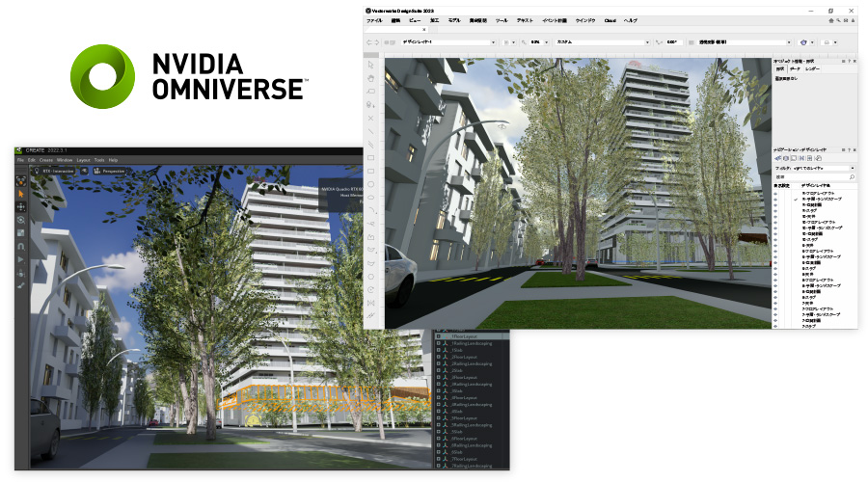The image size is (868, 482).
Task: Open the Cloud menu in Vectorworks
Action: pos(610,20)
